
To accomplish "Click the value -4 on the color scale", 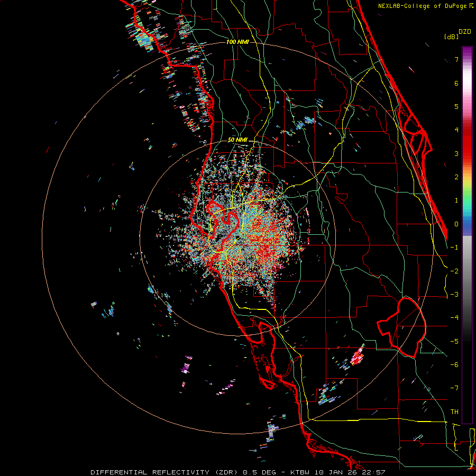I will click(x=454, y=318).
